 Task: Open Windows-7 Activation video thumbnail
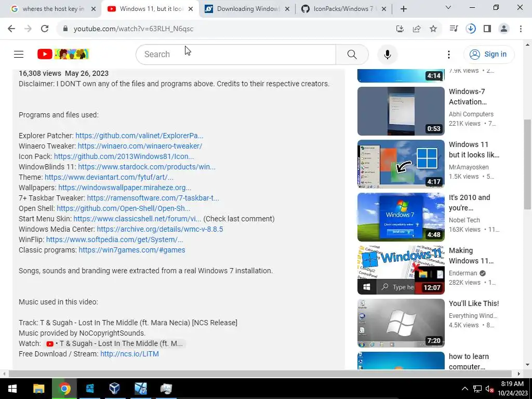(x=401, y=111)
